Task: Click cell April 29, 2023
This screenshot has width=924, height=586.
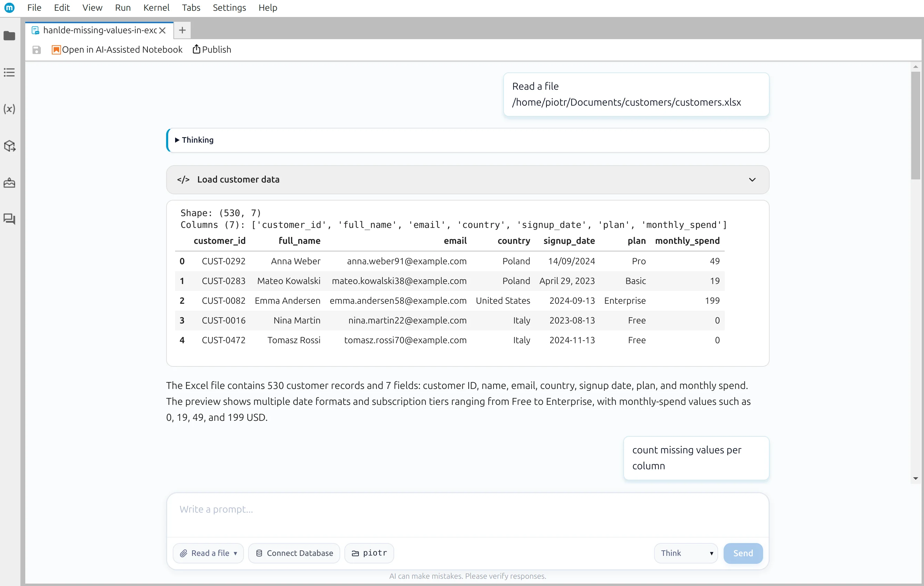Action: [x=567, y=281]
